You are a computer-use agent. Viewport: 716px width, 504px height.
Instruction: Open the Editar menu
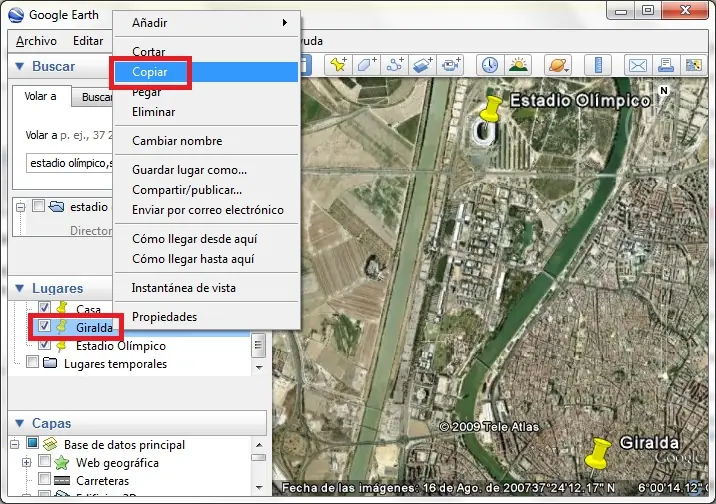pyautogui.click(x=88, y=41)
